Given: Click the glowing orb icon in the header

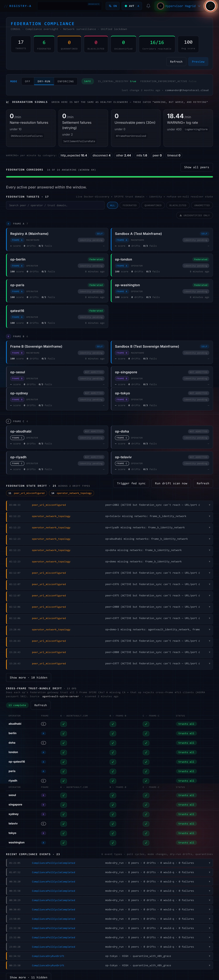Looking at the screenshot, I should 210,6.
